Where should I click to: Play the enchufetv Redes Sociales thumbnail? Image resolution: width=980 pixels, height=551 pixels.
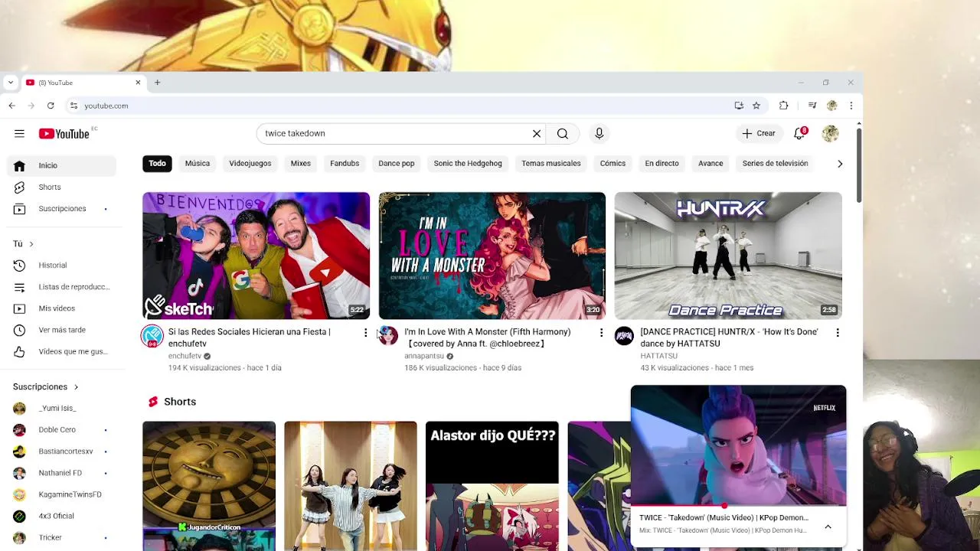click(x=256, y=256)
